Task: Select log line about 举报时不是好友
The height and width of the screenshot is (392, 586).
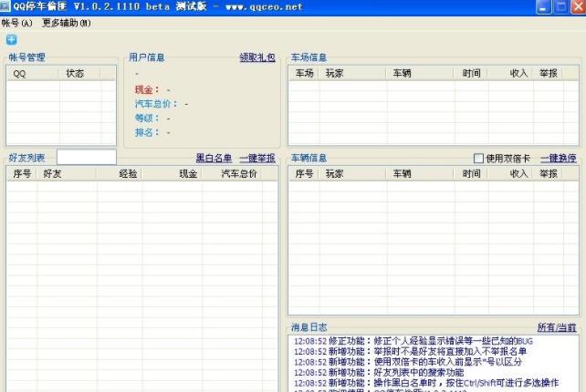Action: (x=410, y=351)
